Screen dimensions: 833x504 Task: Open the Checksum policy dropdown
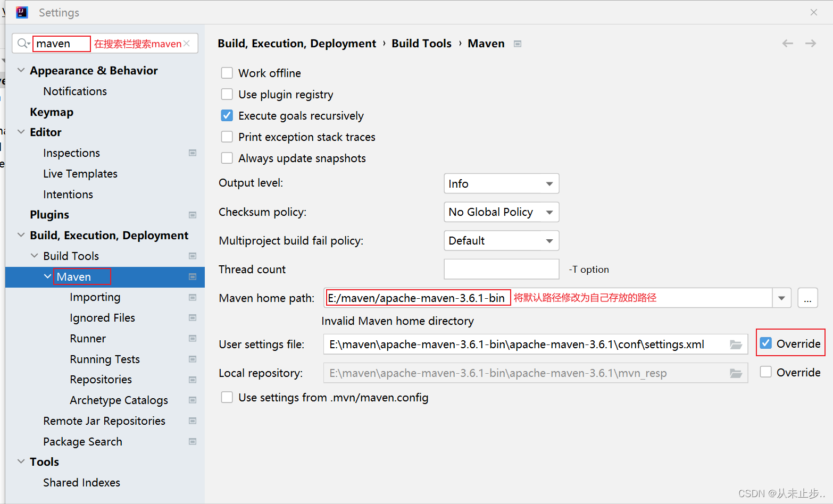tap(502, 212)
